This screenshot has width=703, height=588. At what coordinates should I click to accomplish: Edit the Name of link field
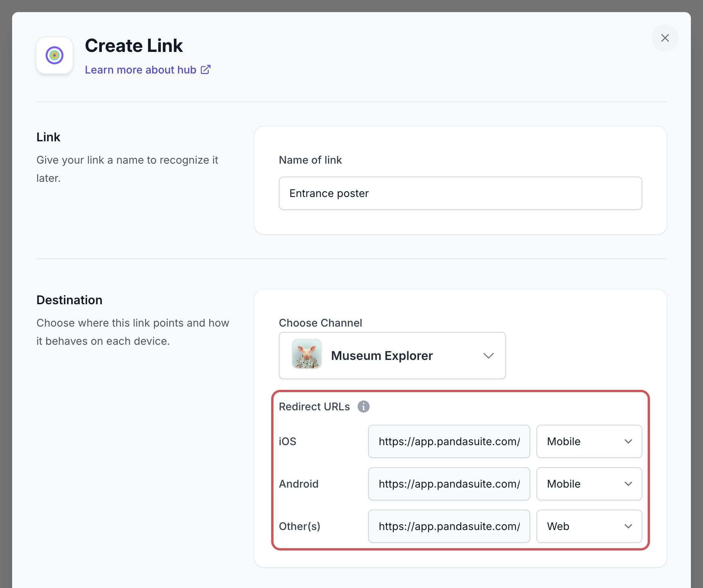point(460,193)
